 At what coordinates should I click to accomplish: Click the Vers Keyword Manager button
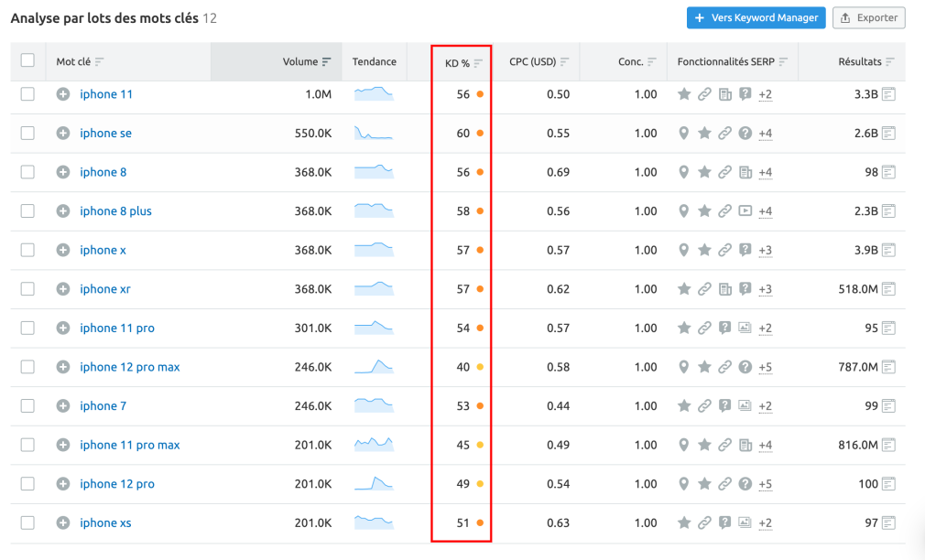[756, 17]
